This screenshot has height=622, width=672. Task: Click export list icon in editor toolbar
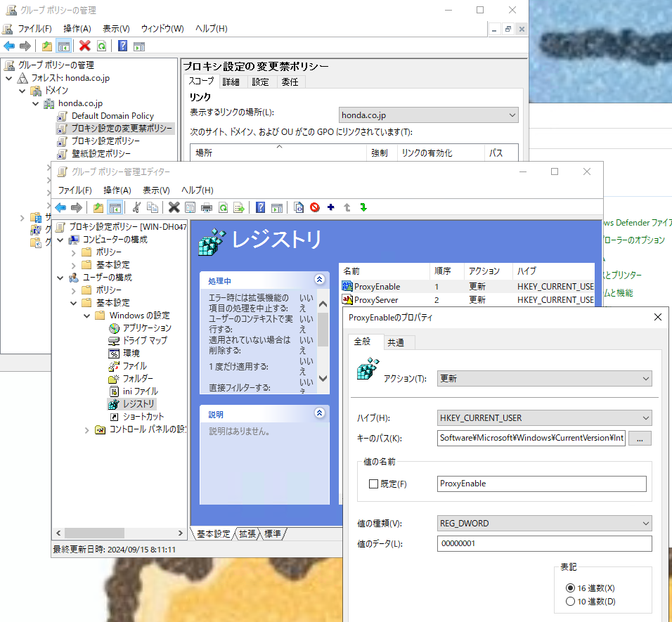(x=239, y=208)
